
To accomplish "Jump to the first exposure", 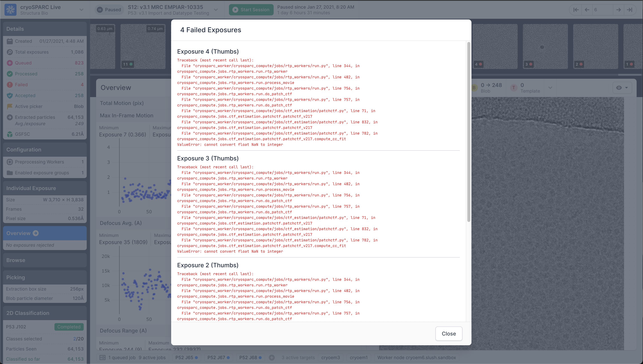I will (576, 10).
